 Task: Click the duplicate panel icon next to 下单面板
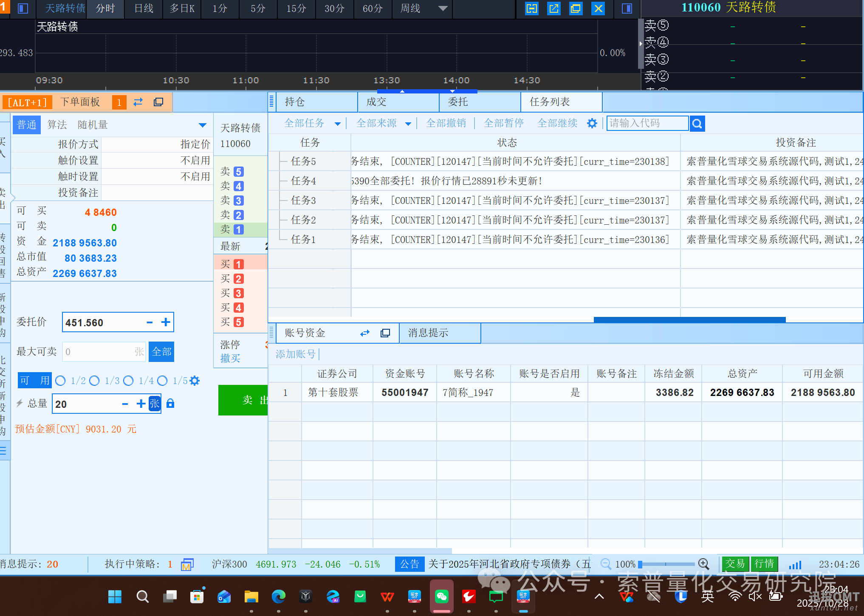(x=158, y=102)
